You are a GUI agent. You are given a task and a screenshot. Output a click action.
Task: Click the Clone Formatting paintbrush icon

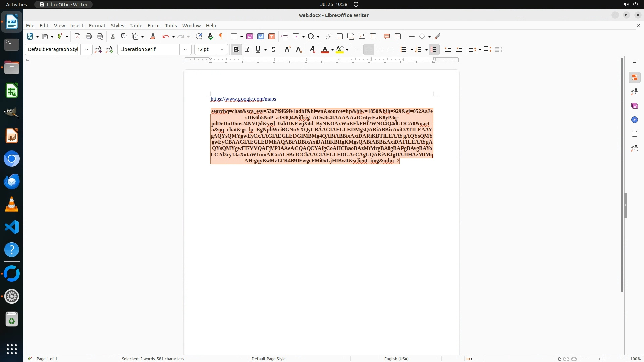153,36
